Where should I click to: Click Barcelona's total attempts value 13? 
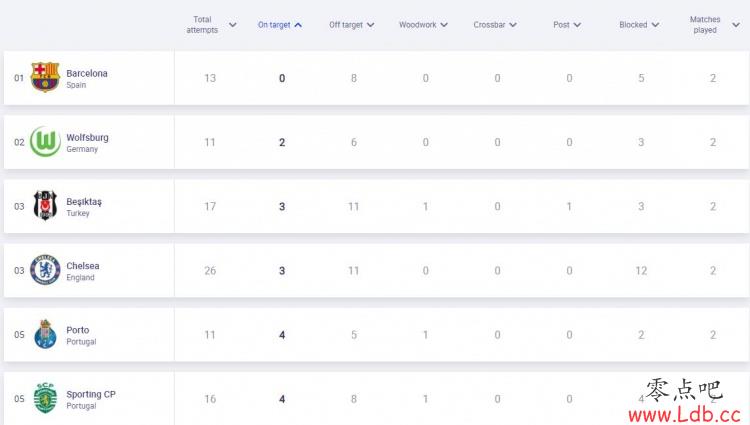(x=210, y=78)
